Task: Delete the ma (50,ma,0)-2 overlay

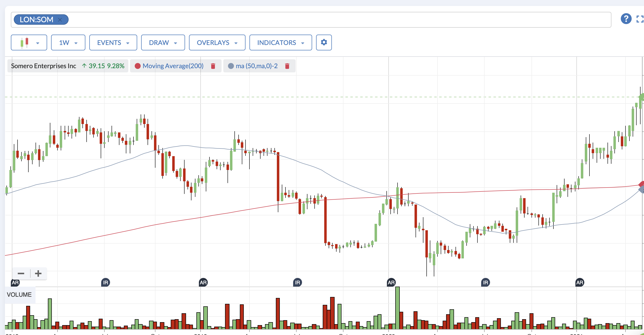Action: [287, 66]
